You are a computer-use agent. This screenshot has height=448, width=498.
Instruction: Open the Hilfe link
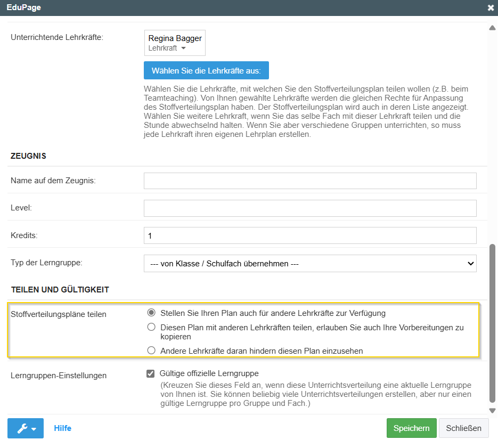62,428
